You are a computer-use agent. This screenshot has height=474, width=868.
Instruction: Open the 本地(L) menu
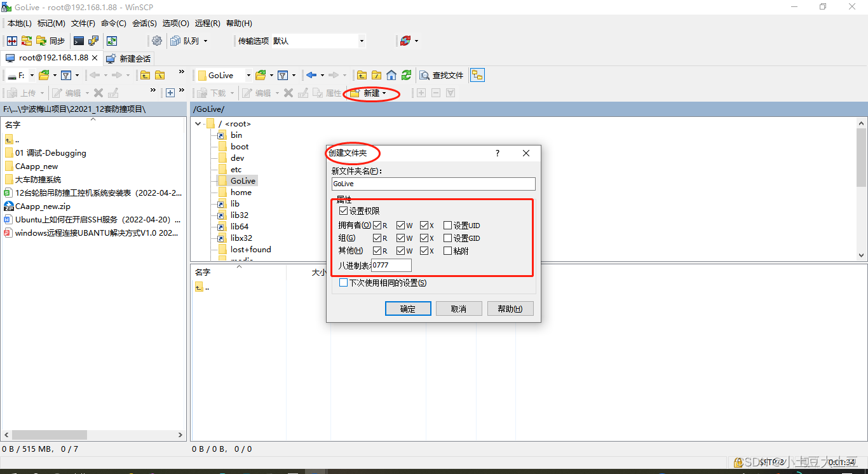(20, 24)
